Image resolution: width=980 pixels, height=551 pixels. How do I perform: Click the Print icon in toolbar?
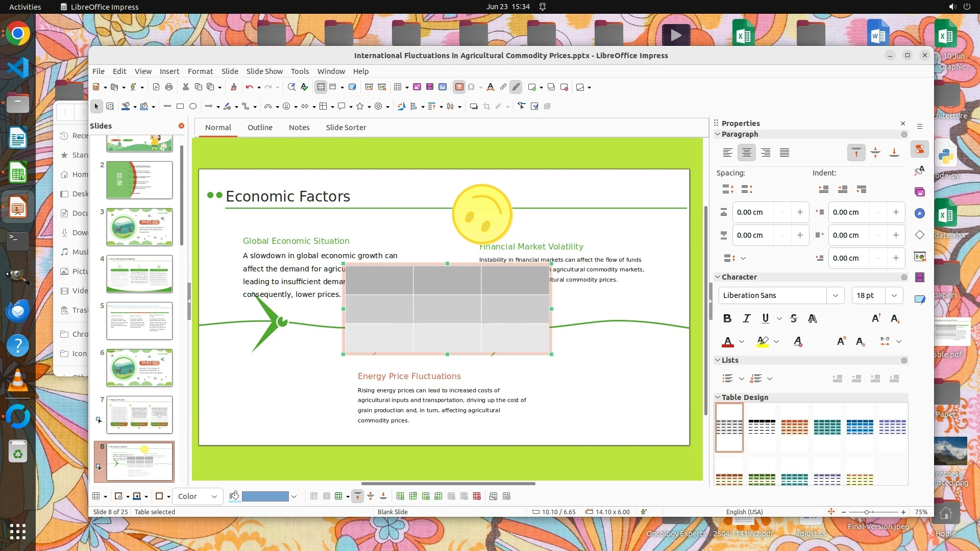point(169,87)
